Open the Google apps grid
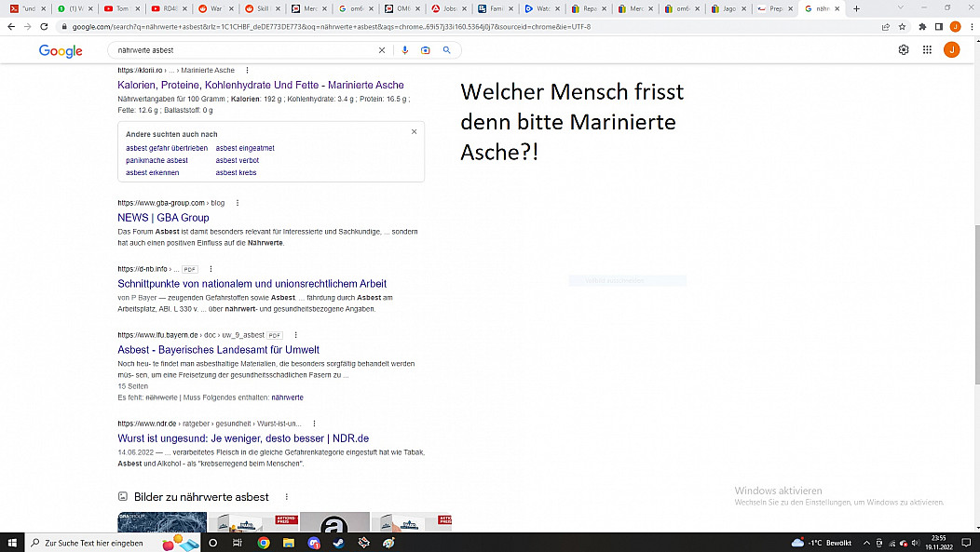Image resolution: width=980 pixels, height=552 pixels. pyautogui.click(x=927, y=50)
